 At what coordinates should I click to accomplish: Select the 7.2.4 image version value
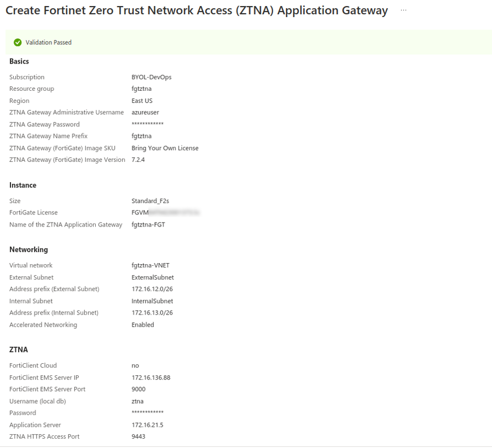[x=137, y=160]
